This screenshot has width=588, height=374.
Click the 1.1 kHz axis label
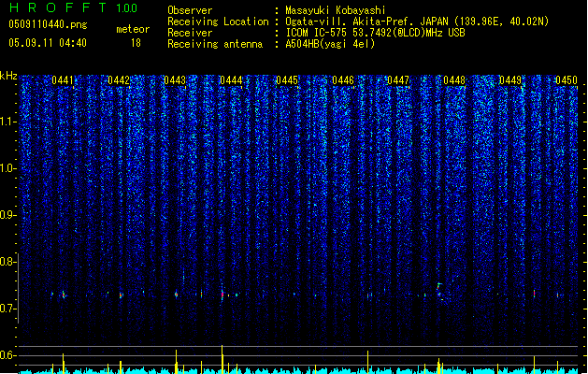(x=7, y=122)
